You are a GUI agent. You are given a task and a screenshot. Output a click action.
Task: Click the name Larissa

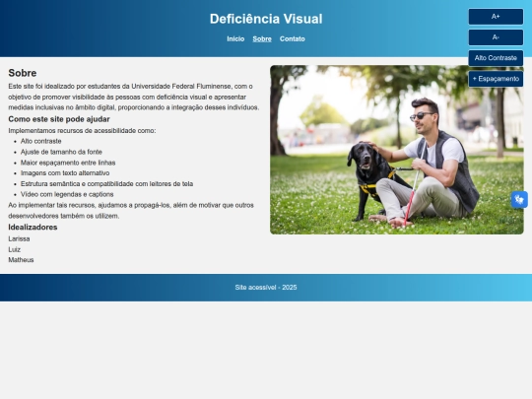pos(19,238)
